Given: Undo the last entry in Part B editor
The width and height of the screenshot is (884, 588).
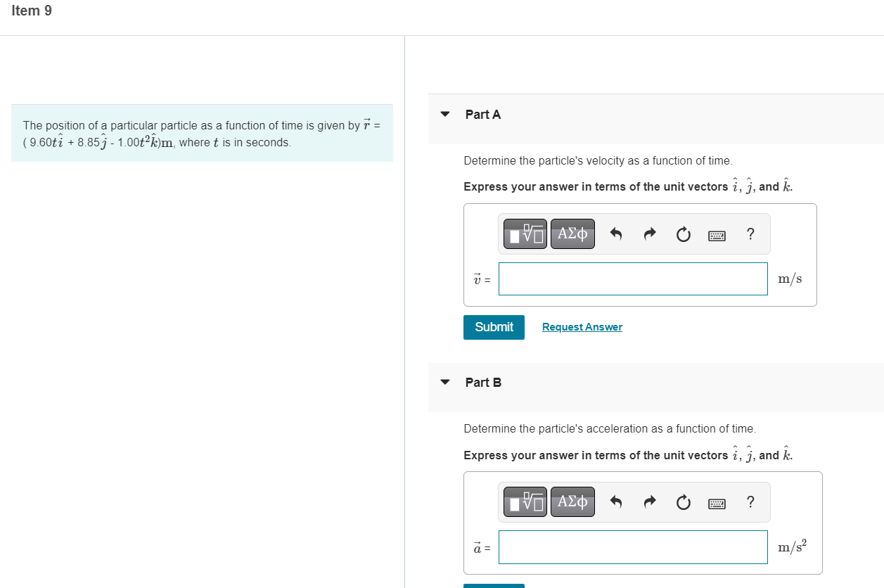Looking at the screenshot, I should pos(615,501).
